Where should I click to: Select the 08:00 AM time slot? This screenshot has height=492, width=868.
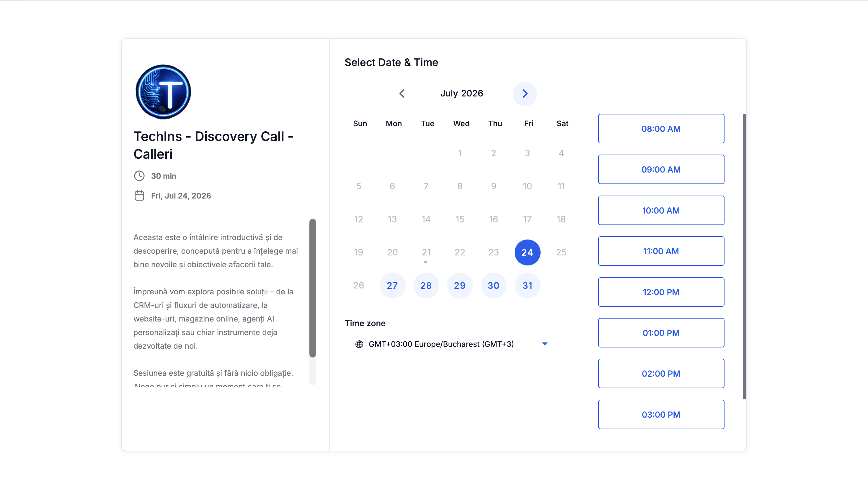click(661, 129)
